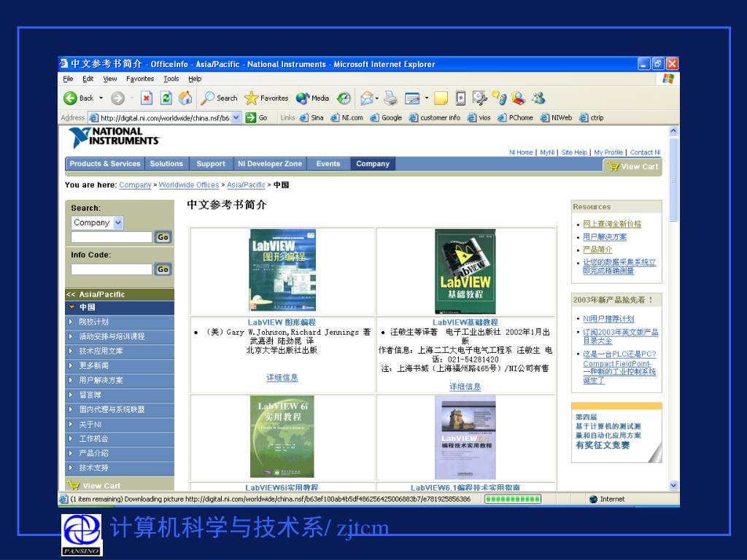Open the Mail envelope icon

366,98
